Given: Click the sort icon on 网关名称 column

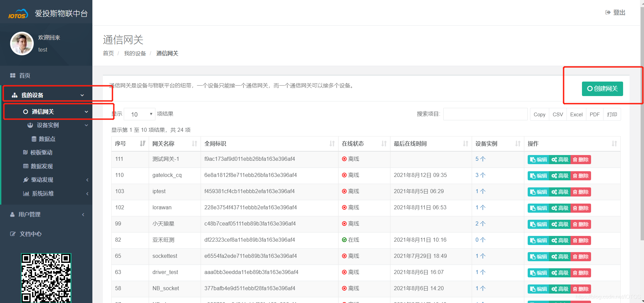Looking at the screenshot, I should (195, 144).
